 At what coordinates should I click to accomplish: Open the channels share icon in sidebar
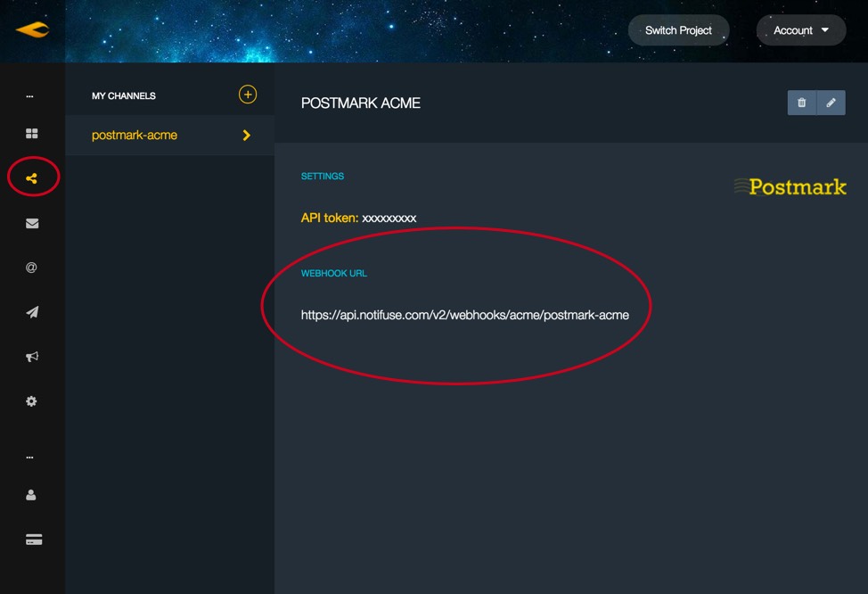(31, 178)
